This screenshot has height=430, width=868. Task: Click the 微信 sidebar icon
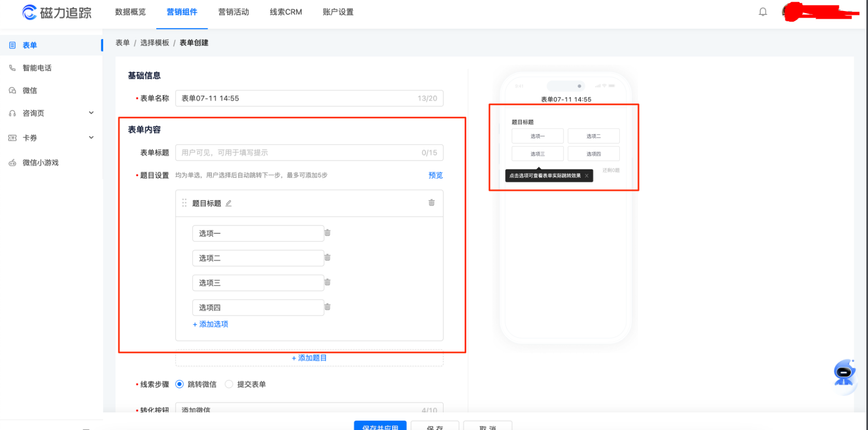(x=12, y=90)
